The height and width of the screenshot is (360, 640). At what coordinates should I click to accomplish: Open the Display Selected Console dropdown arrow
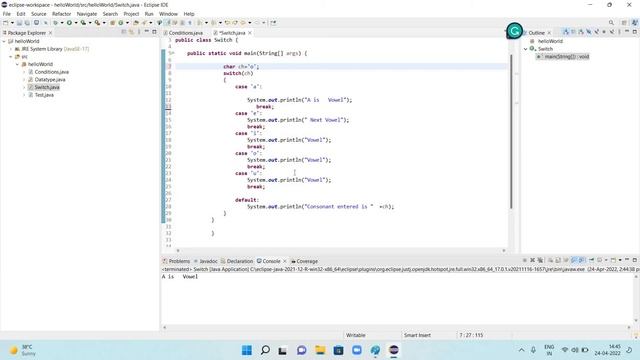pos(606,260)
